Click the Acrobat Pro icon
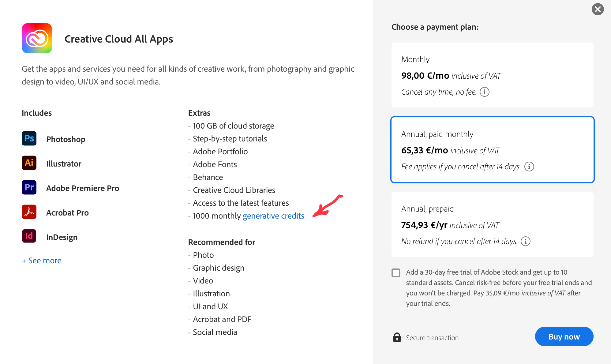 click(29, 212)
